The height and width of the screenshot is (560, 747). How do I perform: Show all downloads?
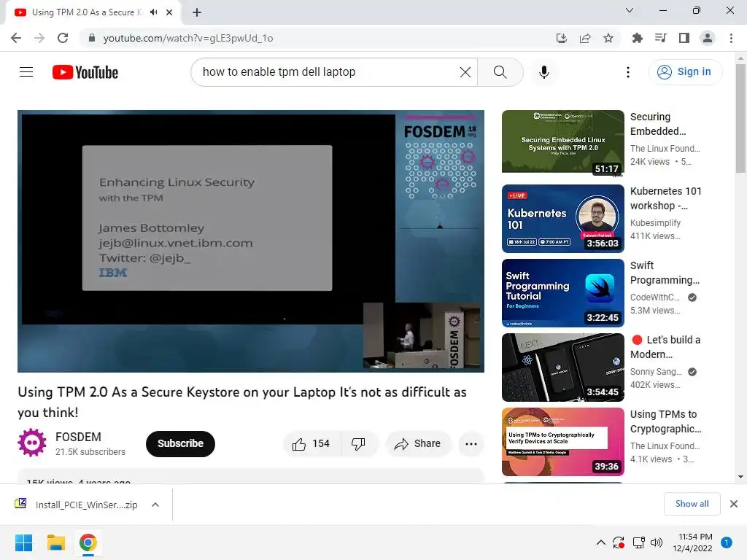point(692,504)
